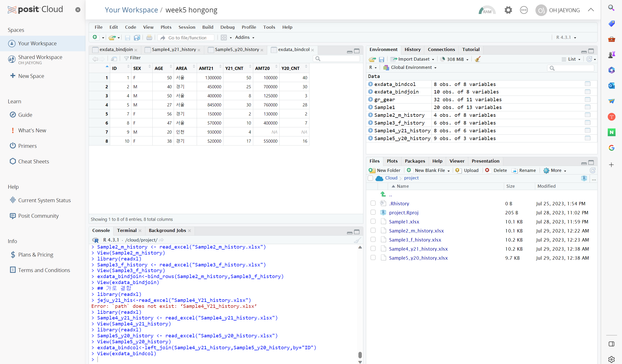
Task: Click the clear console broom icon
Action: point(357,240)
